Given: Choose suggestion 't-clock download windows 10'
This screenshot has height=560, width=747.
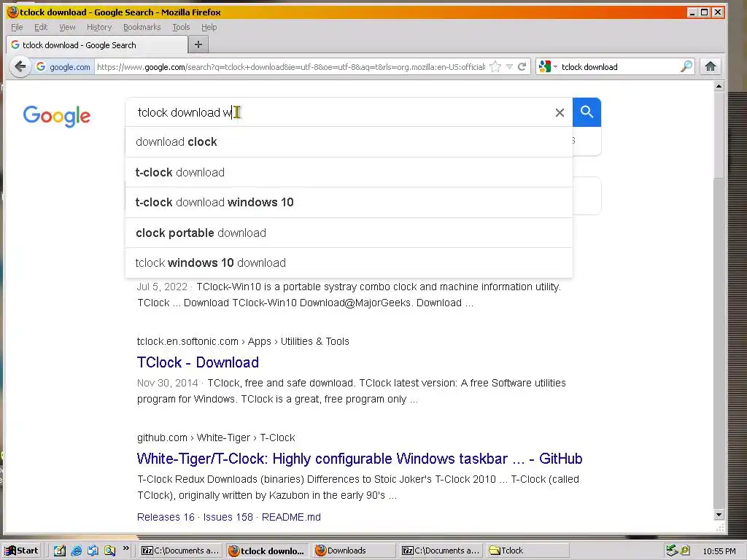Looking at the screenshot, I should (x=349, y=203).
